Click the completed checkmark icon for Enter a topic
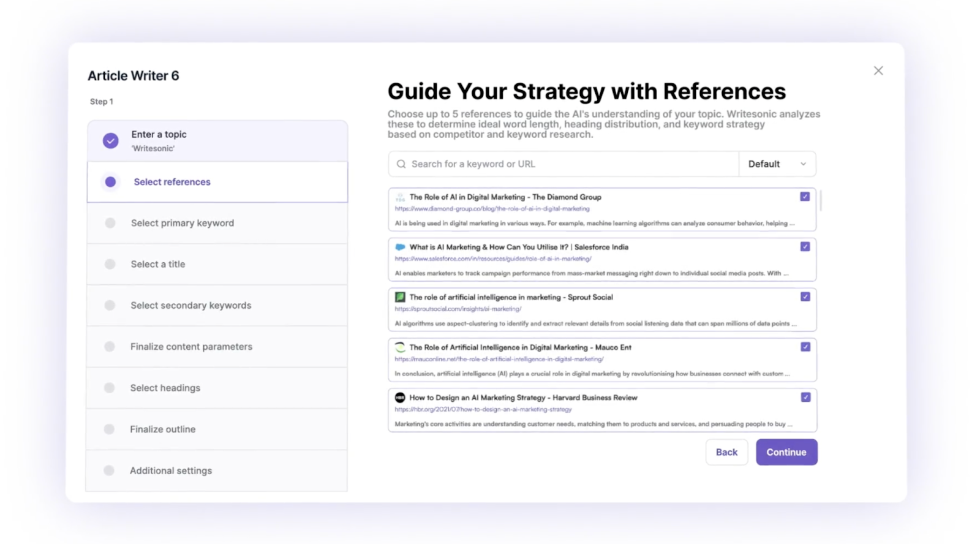The image size is (980, 544). (110, 141)
